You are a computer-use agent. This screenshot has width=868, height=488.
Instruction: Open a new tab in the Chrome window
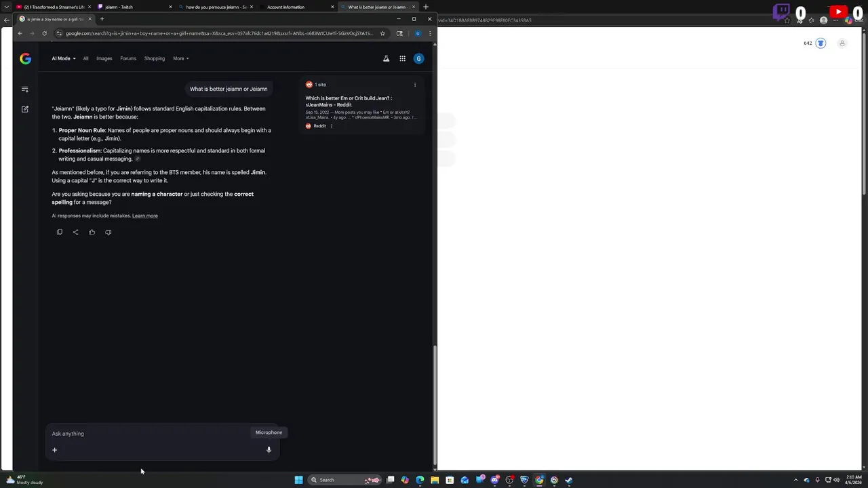102,19
